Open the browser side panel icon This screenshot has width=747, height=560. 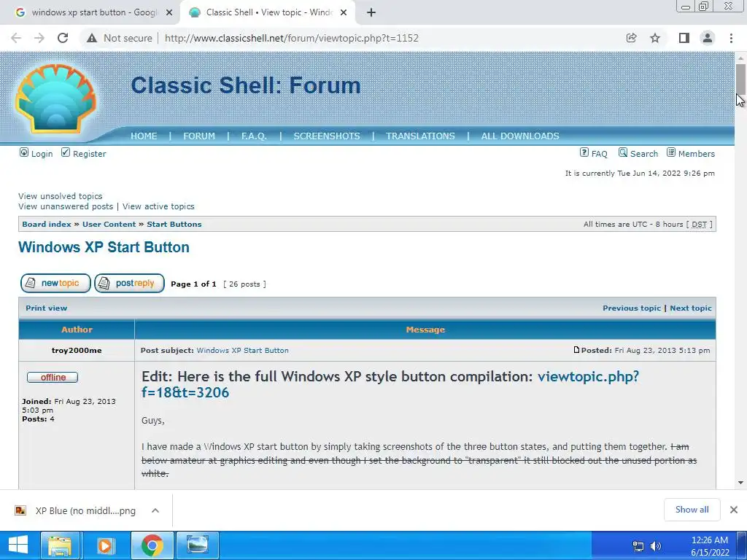684,38
